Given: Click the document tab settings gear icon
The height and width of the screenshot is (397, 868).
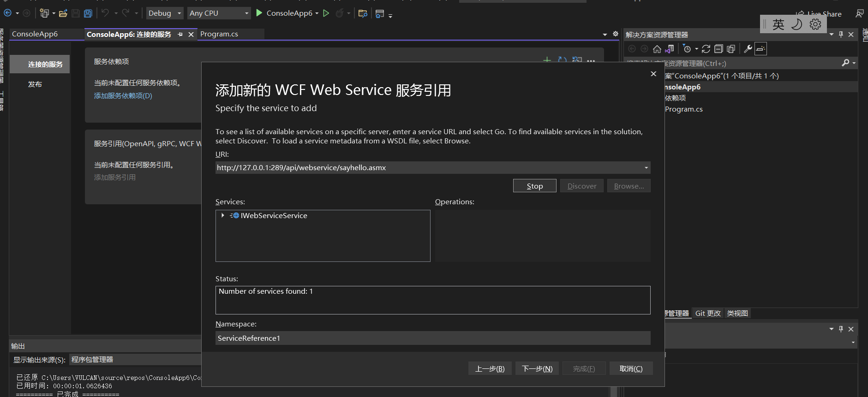Looking at the screenshot, I should tap(615, 34).
